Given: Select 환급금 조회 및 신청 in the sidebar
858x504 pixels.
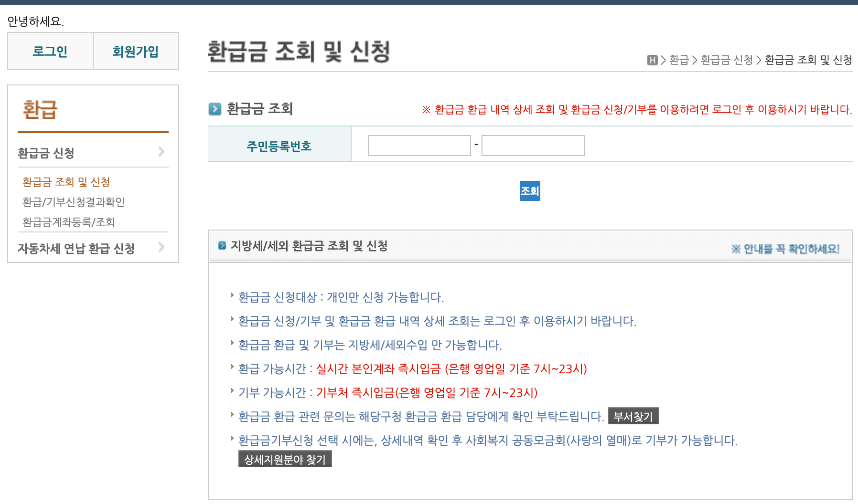Looking at the screenshot, I should 66,182.
